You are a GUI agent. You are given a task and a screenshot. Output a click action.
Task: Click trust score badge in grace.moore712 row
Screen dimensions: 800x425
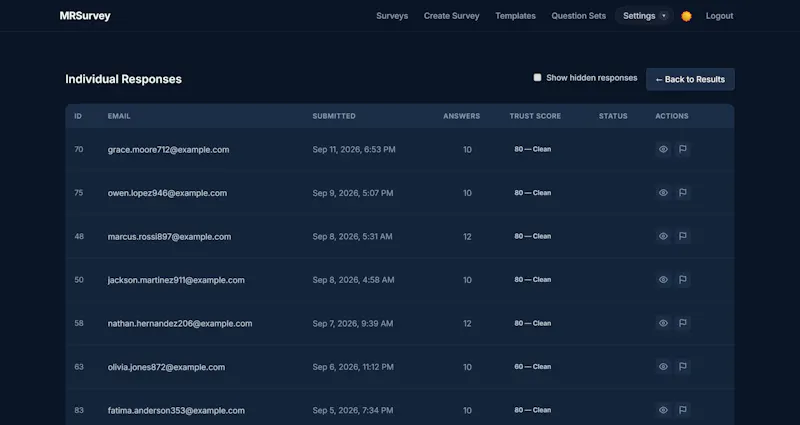[x=533, y=149]
